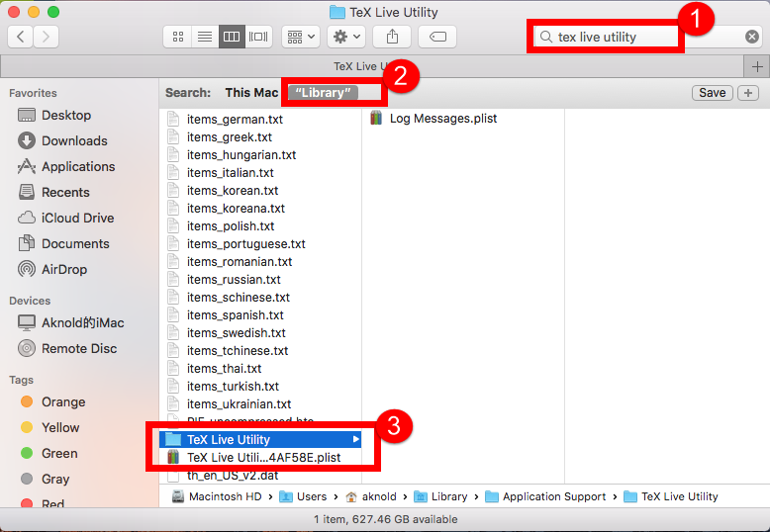
Task: Open the Action gear dropdown menu
Action: (346, 37)
